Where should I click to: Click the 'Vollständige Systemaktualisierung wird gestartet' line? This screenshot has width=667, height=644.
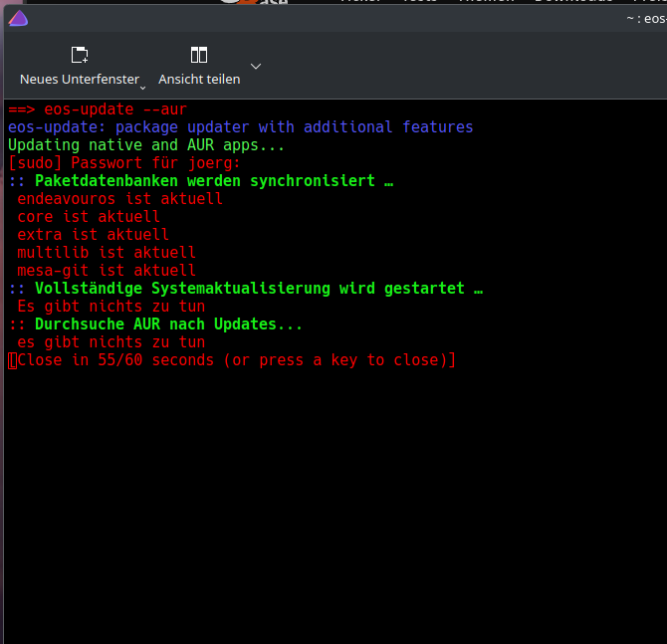[246, 289]
